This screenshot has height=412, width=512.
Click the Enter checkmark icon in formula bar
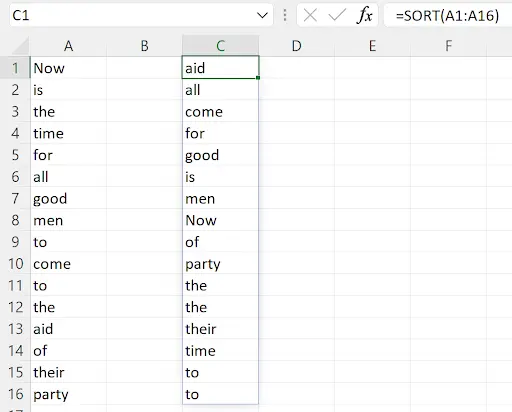[337, 15]
